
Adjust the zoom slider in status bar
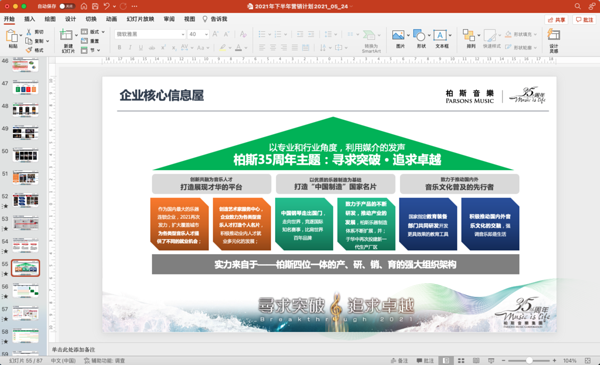click(x=529, y=360)
